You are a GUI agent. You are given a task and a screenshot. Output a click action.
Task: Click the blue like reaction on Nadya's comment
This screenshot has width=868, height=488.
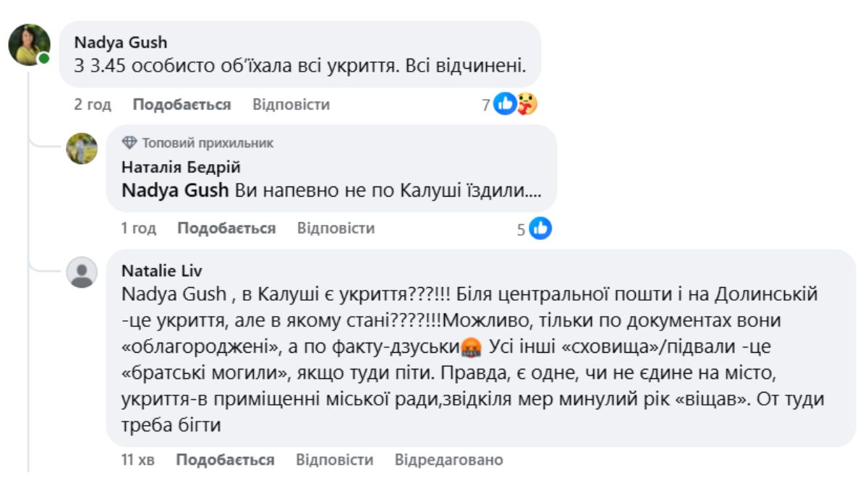pos(504,104)
